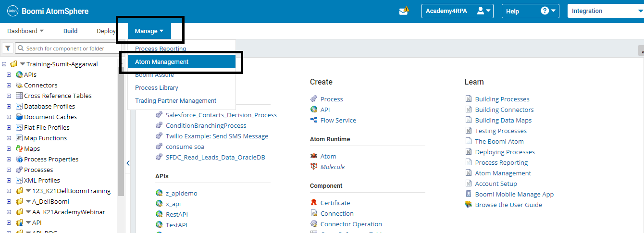Image resolution: width=644 pixels, height=233 pixels.
Task: Select Process Reporting in Manage menu
Action: [182, 49]
